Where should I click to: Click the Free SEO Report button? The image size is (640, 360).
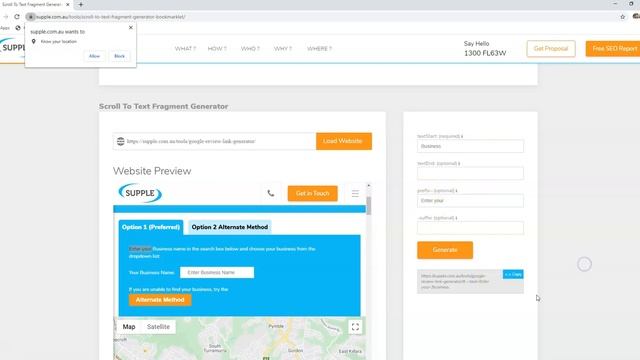tap(613, 49)
